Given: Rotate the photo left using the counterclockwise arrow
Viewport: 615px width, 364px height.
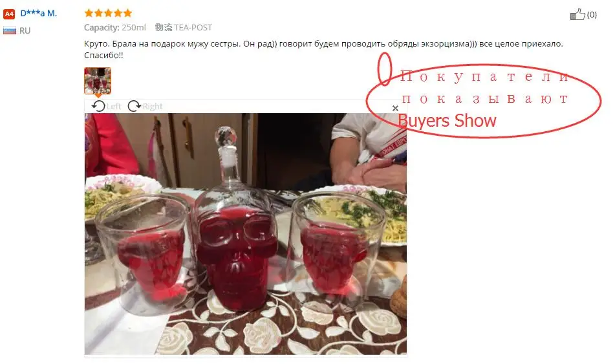Looking at the screenshot, I should coord(98,106).
